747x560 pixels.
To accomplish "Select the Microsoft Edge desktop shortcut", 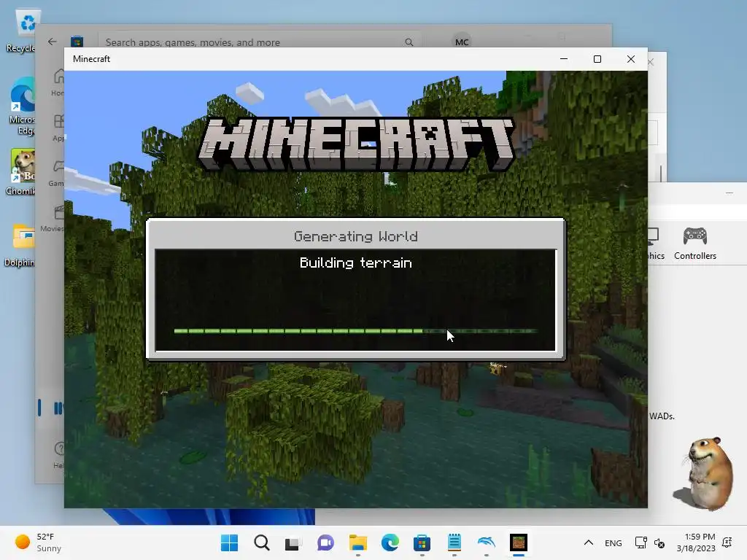I will pyautogui.click(x=23, y=106).
